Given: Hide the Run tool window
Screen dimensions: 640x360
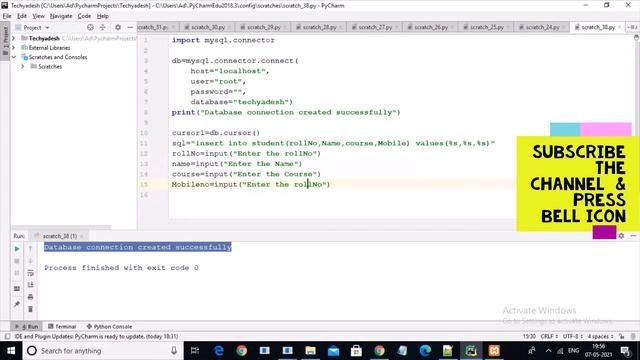Looking at the screenshot, I should pyautogui.click(x=633, y=236).
